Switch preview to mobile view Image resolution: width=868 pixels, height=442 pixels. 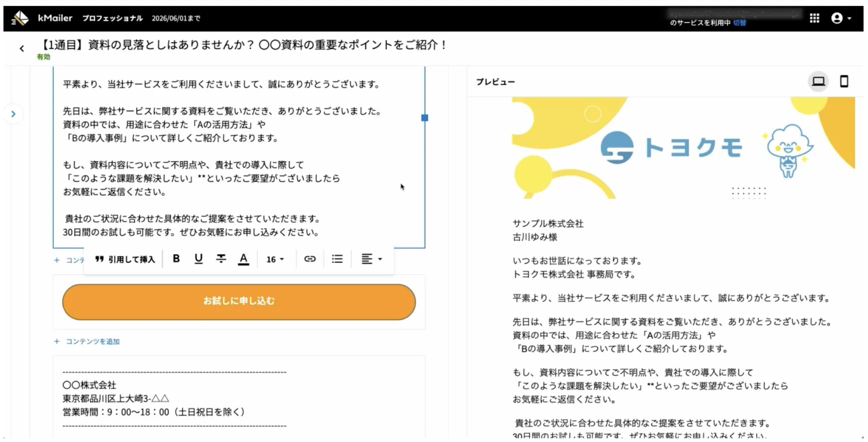844,81
